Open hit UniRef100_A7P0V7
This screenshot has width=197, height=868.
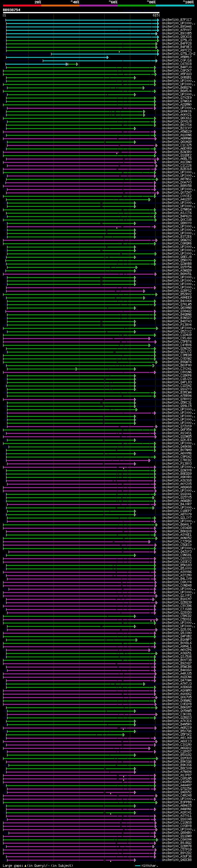(x=177, y=30)
